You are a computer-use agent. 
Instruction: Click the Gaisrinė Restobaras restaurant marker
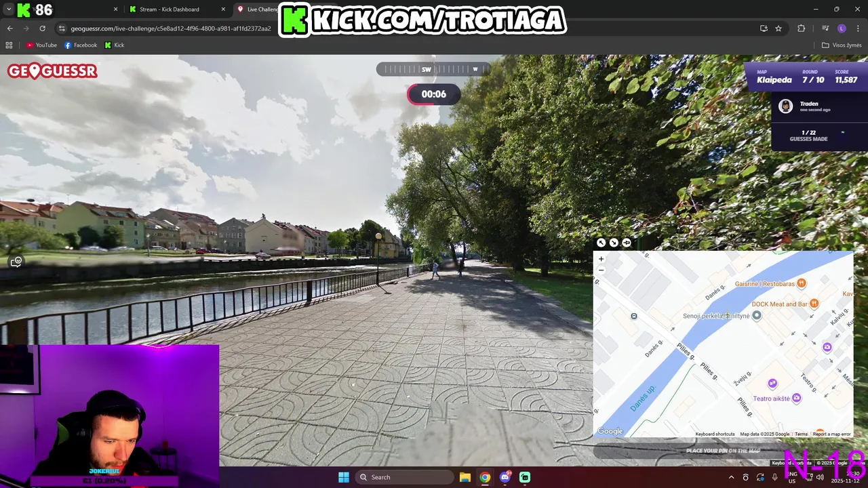[802, 283]
